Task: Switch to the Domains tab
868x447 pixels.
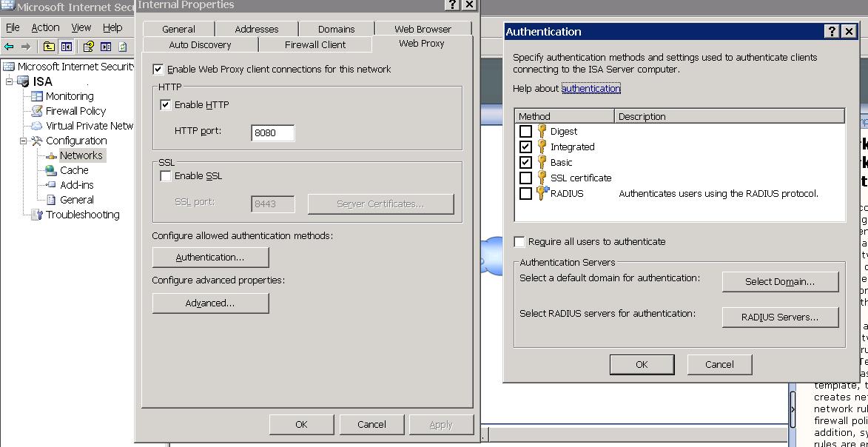Action: click(336, 29)
